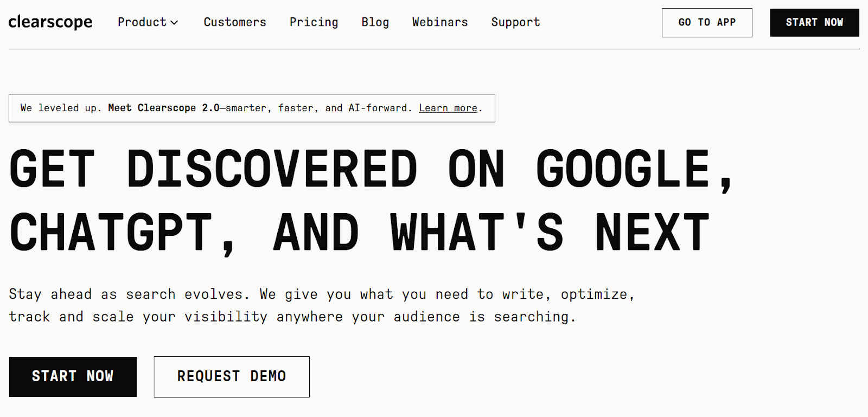This screenshot has height=417, width=868.
Task: Expand the Product dropdown menu
Action: pyautogui.click(x=148, y=22)
